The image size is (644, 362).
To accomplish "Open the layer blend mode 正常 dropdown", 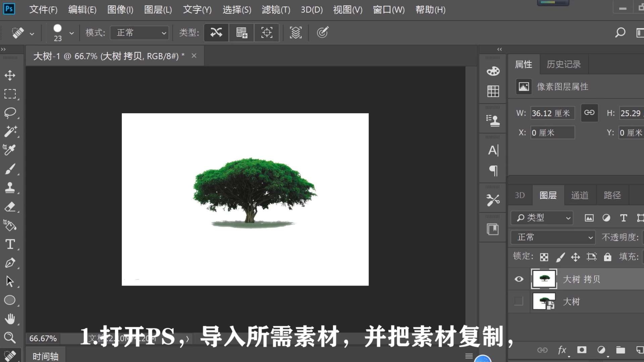I will (553, 237).
